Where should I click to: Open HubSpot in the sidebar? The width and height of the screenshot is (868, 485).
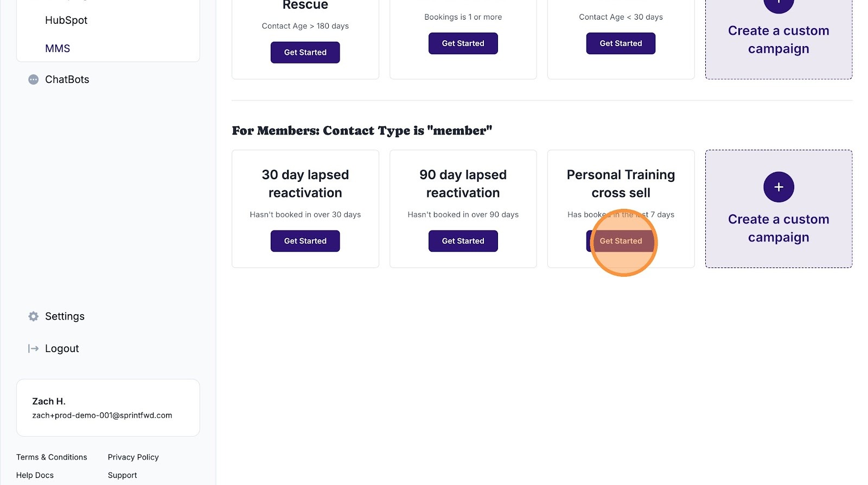click(x=66, y=21)
